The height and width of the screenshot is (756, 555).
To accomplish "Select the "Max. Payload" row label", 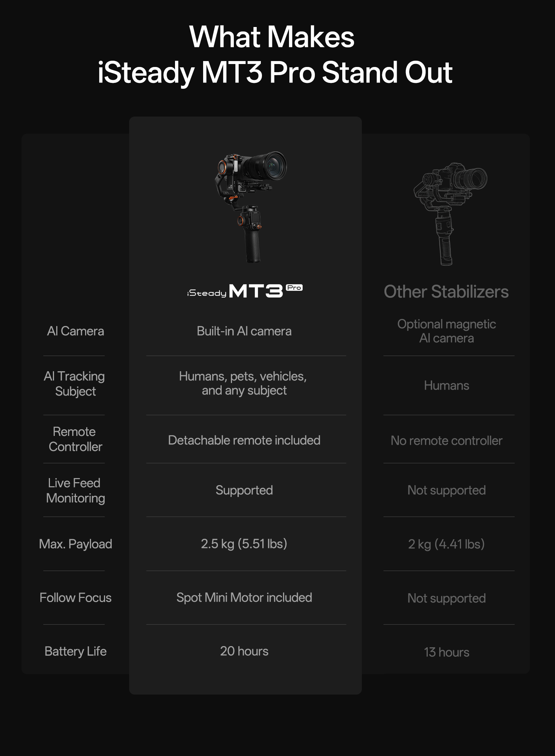I will pyautogui.click(x=75, y=544).
